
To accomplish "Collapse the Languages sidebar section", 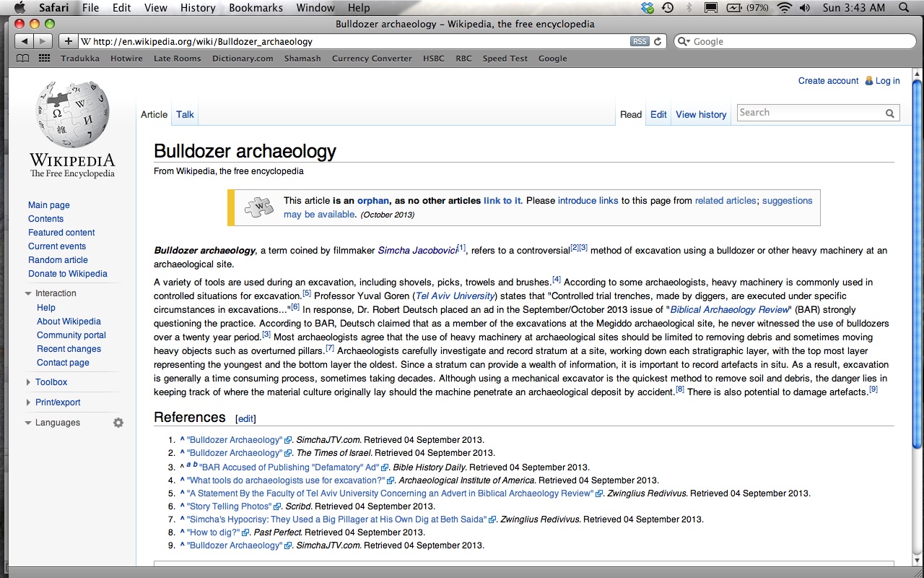I will tap(28, 423).
